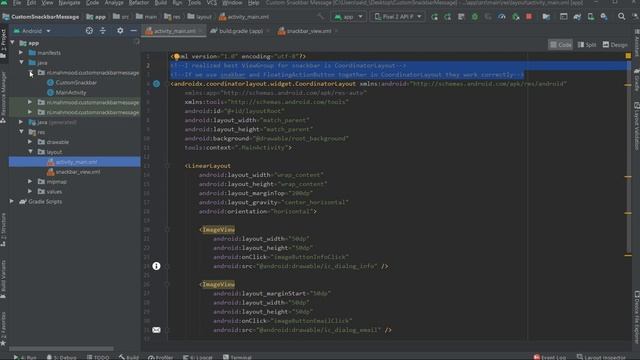Open the Run tool window
The width and height of the screenshot is (640, 360).
(x=25, y=357)
